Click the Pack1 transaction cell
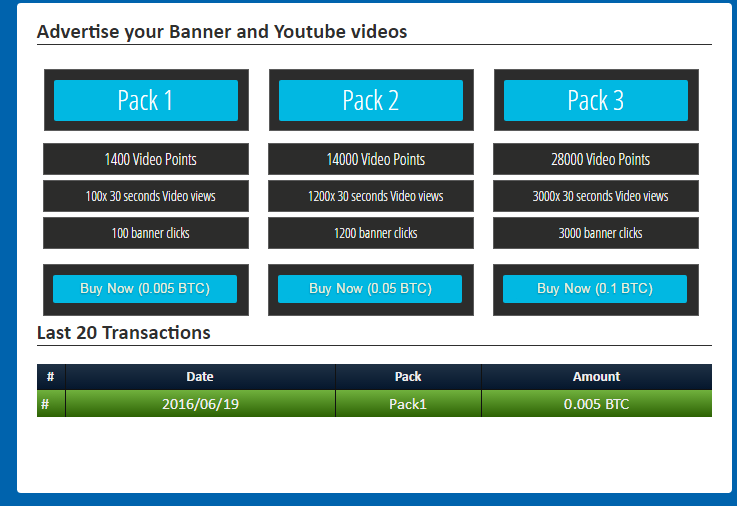Viewport: 737px width, 506px height. (408, 404)
